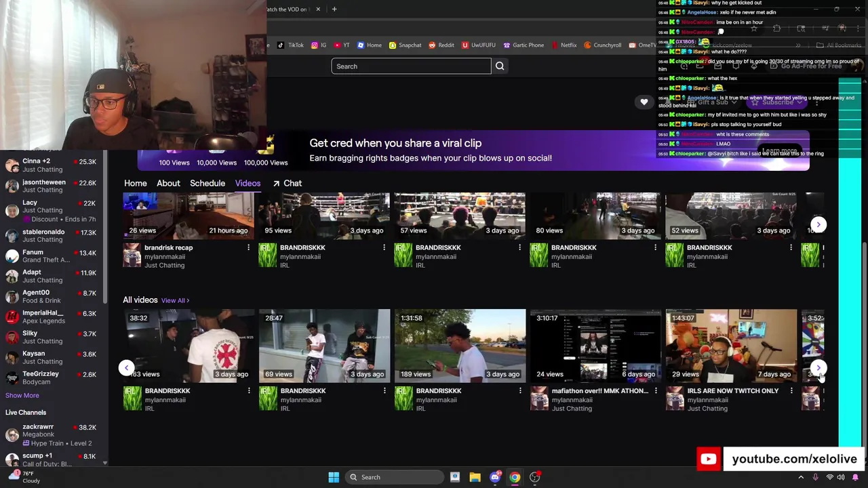Open Windows Start menu

click(334, 477)
